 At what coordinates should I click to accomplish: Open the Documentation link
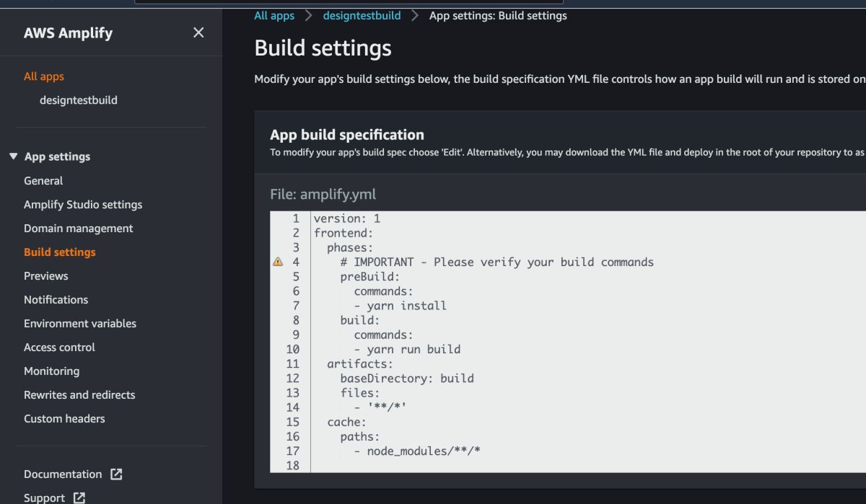pyautogui.click(x=63, y=474)
